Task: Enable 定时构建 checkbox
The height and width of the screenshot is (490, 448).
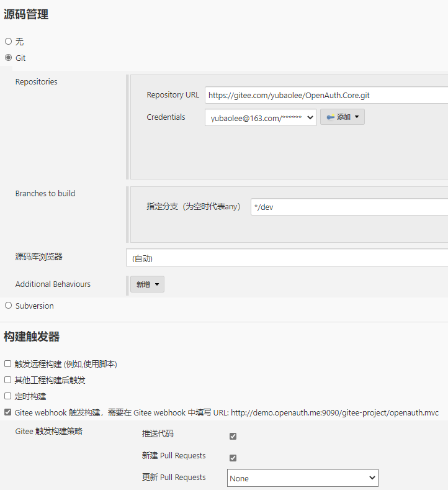Action: click(8, 396)
